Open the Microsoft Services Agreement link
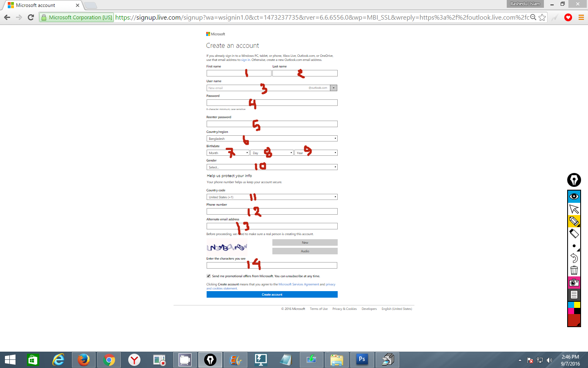This screenshot has height=368, width=588. (298, 284)
